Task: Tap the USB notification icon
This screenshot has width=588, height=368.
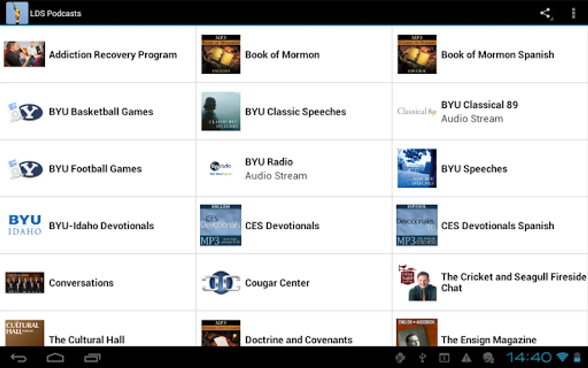Action: [423, 358]
